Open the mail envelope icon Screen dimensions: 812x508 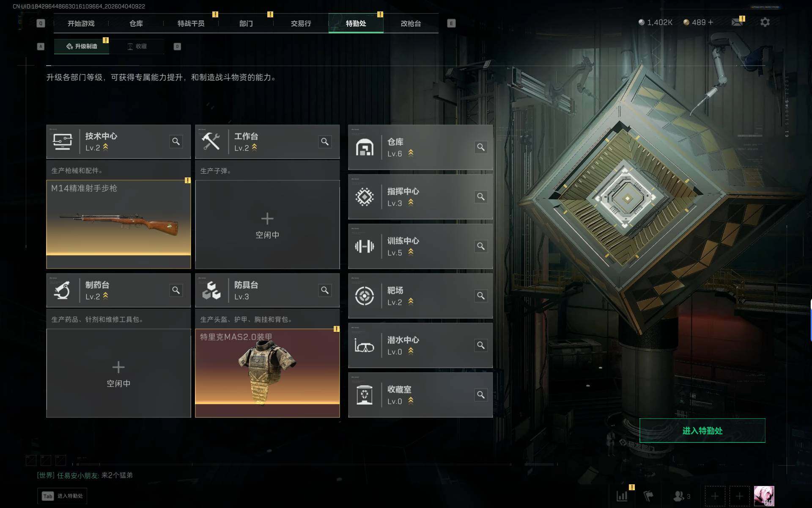tap(737, 22)
